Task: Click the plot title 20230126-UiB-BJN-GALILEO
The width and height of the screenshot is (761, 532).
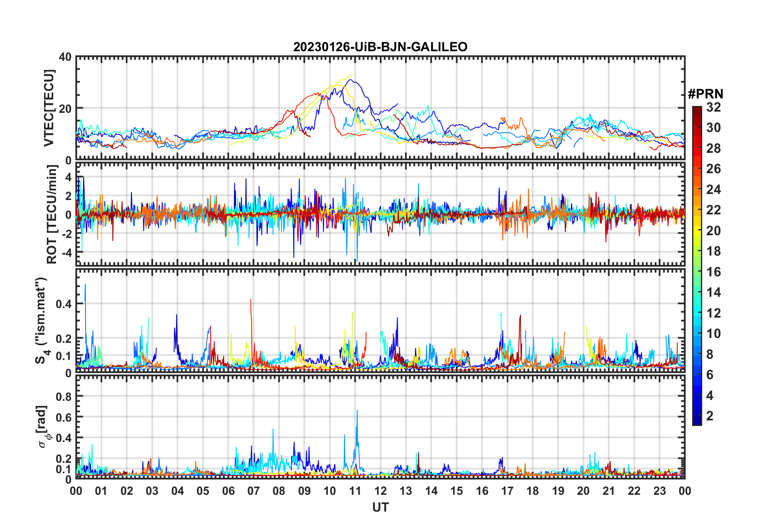Action: pos(380,47)
